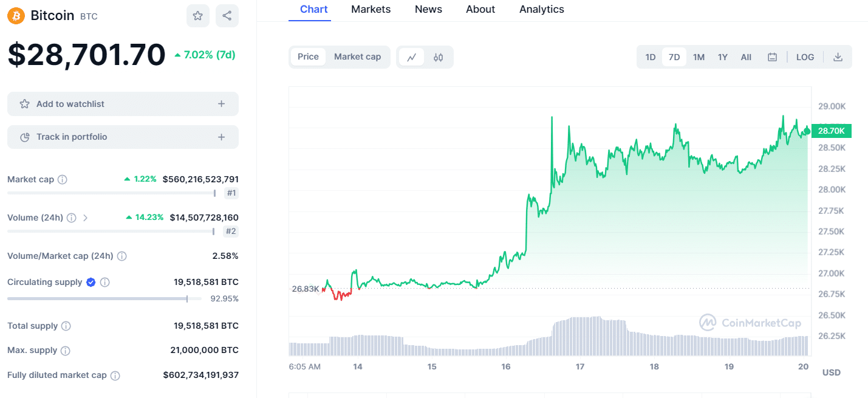Click the 6:05 AM time axis label
Image resolution: width=868 pixels, height=398 pixels.
[x=305, y=366]
